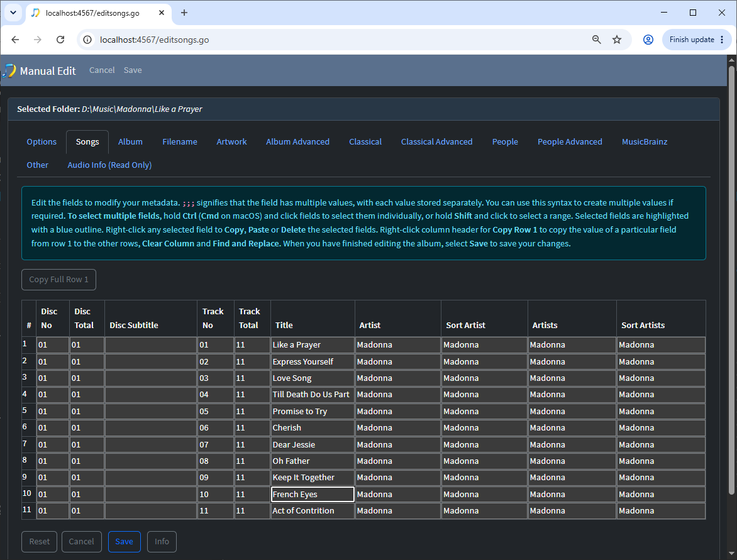Click the Track No field '01'
This screenshot has height=560, width=737.
(x=216, y=345)
